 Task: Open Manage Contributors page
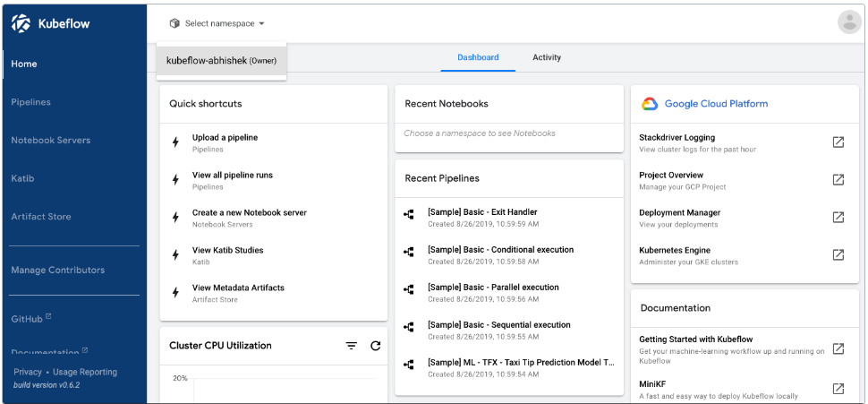coord(57,271)
